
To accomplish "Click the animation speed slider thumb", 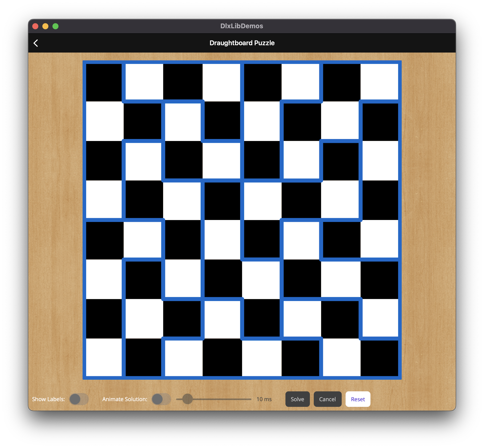I will click(x=188, y=399).
